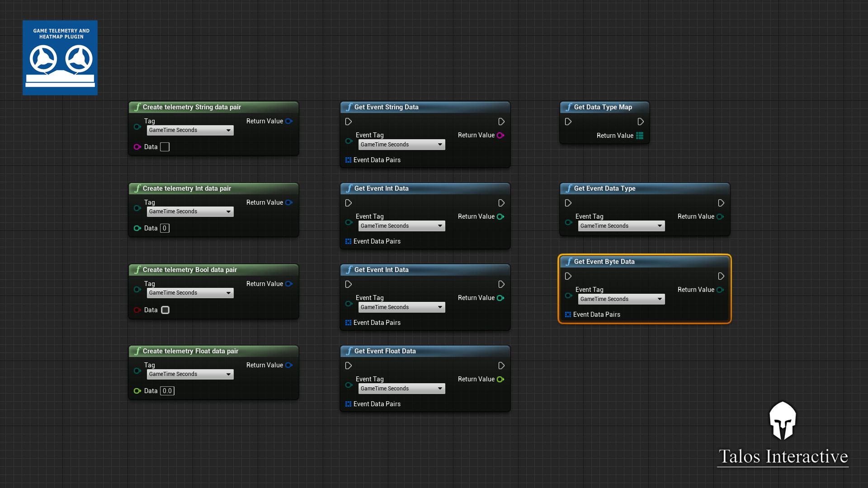Toggle the Data checkbox on Create telemetry Bool data pair
This screenshot has width=868, height=488.
(x=165, y=310)
